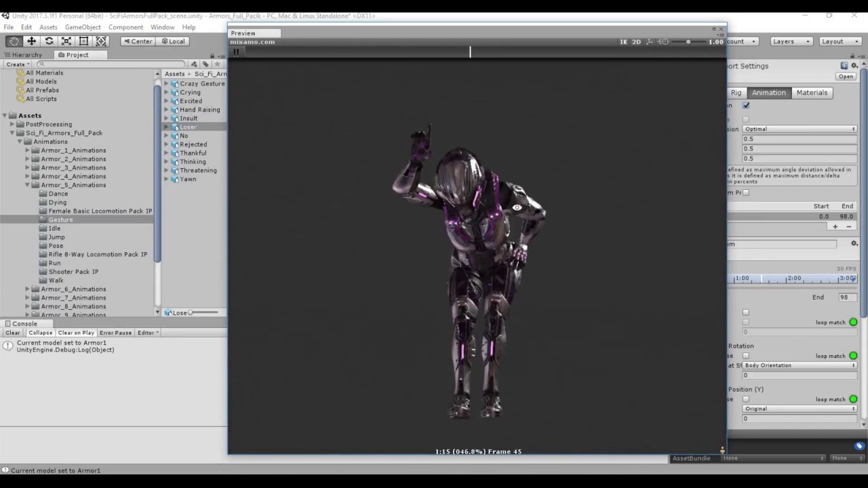Open the File menu
This screenshot has height=488, width=868.
(x=8, y=27)
